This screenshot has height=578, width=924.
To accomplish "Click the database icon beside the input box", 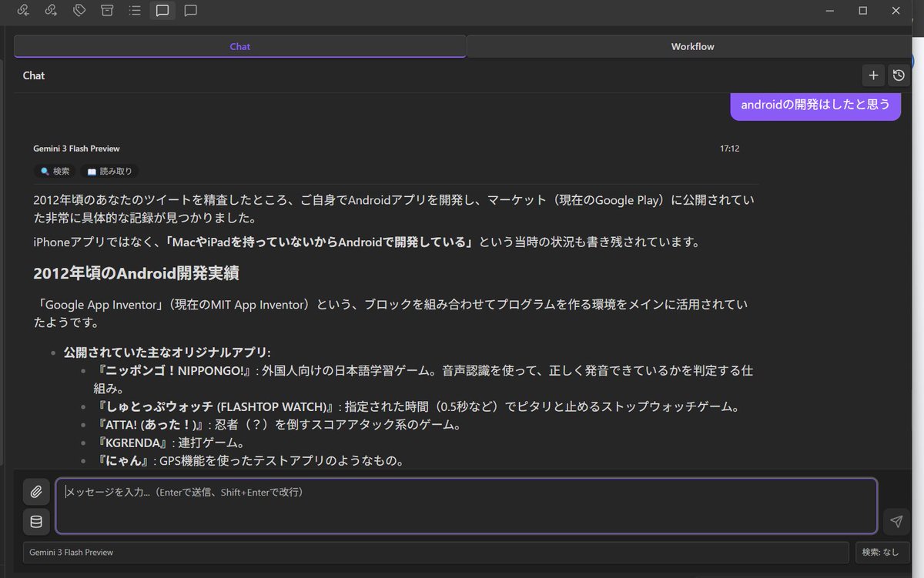I will click(x=36, y=522).
